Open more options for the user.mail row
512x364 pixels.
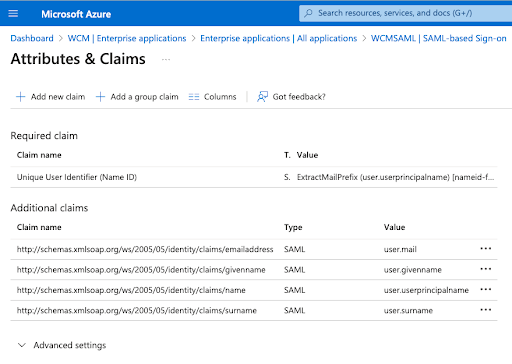pyautogui.click(x=486, y=249)
